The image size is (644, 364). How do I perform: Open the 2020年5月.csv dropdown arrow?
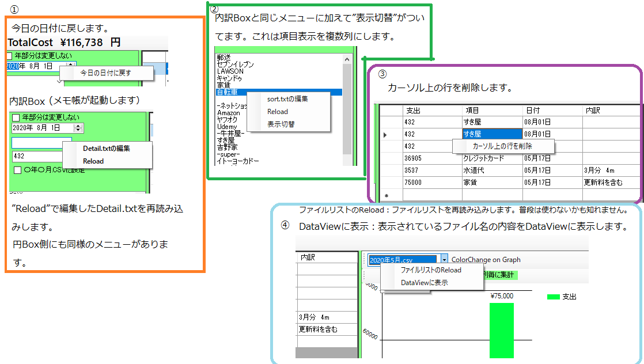(444, 260)
